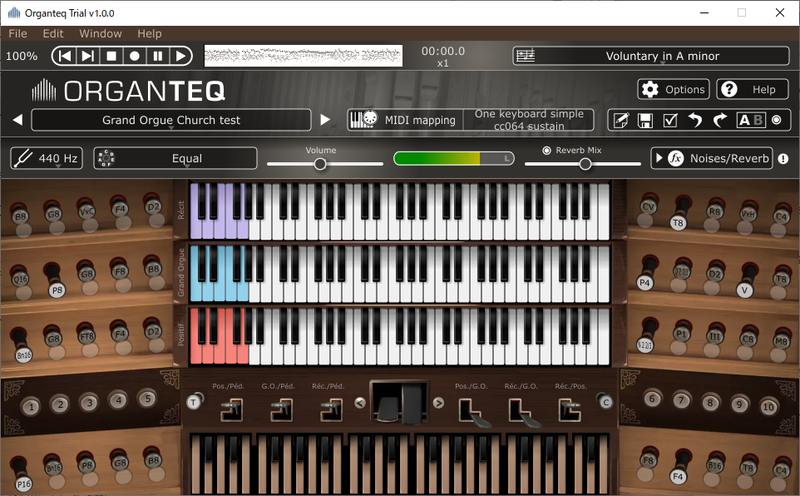The height and width of the screenshot is (496, 800).
Task: Click the 00:00.0 time display
Action: point(443,51)
